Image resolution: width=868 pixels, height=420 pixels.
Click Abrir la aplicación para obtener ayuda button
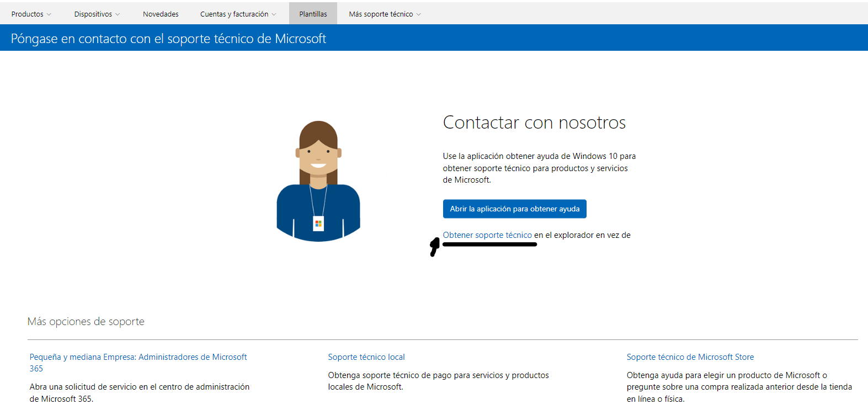514,209
